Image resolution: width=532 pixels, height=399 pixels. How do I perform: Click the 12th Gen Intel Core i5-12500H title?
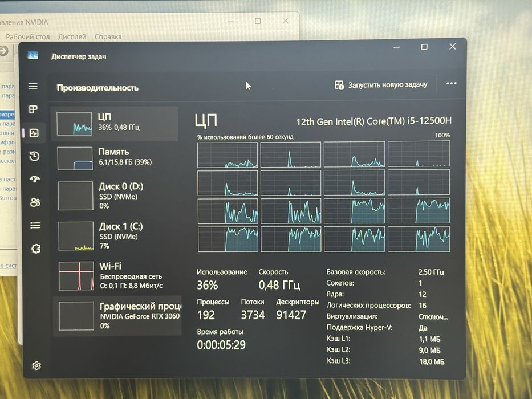(374, 121)
